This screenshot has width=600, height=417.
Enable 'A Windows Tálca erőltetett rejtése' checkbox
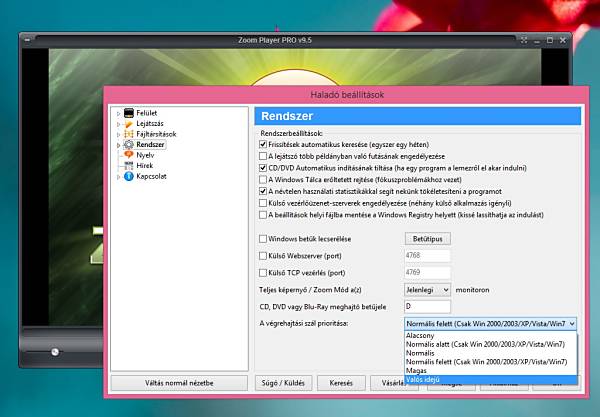[263, 179]
